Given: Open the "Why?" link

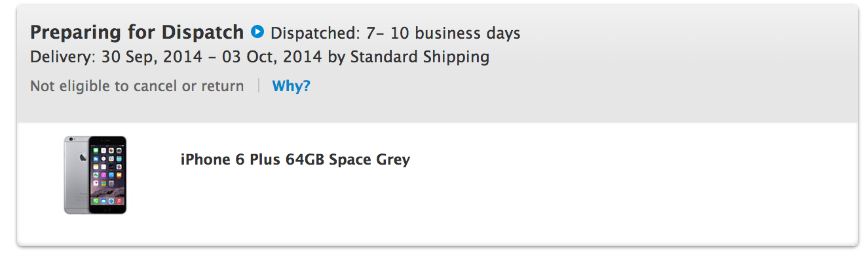Looking at the screenshot, I should coord(291,86).
